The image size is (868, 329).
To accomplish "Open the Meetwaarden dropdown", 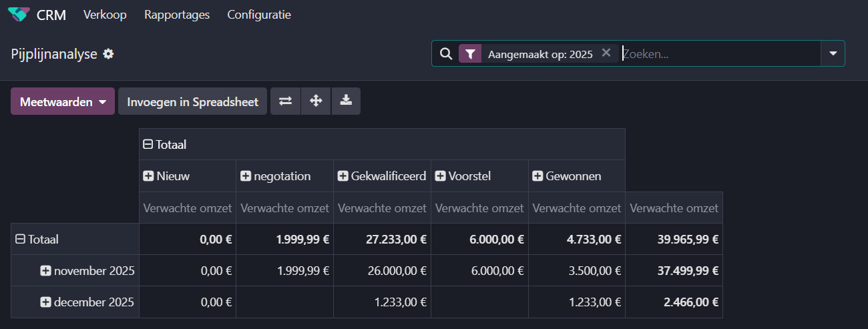I will (x=63, y=102).
